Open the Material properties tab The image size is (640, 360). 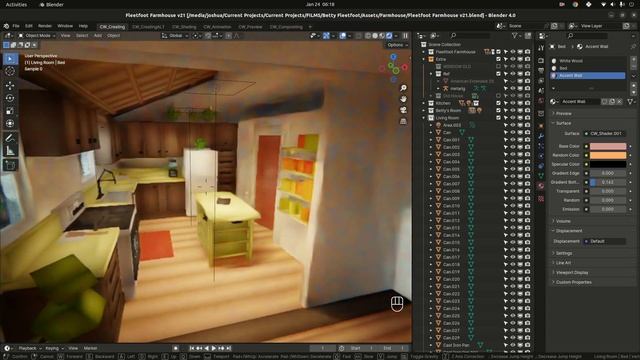click(541, 186)
